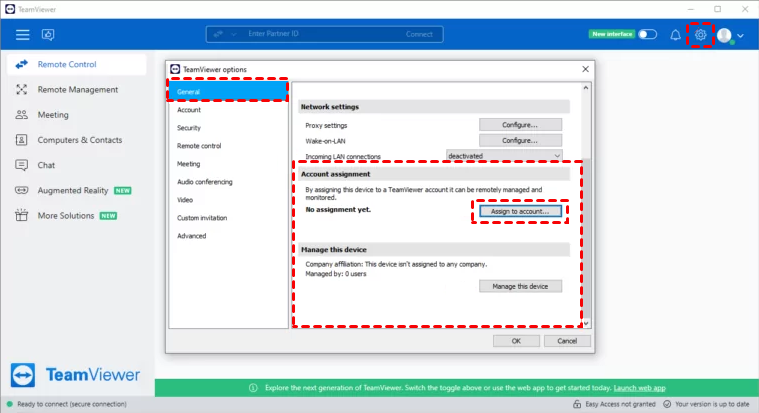Click the remote session screen icon
This screenshot has width=759, height=413.
coord(48,34)
